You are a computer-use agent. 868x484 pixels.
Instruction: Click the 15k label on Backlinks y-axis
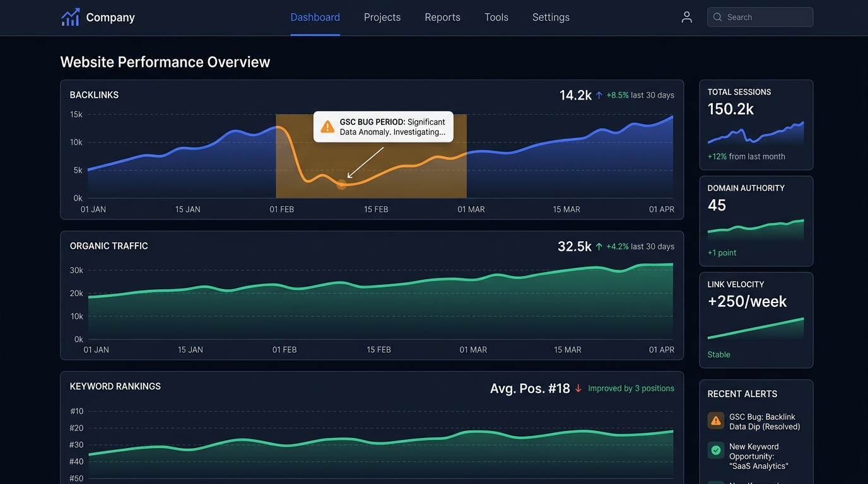tap(76, 115)
